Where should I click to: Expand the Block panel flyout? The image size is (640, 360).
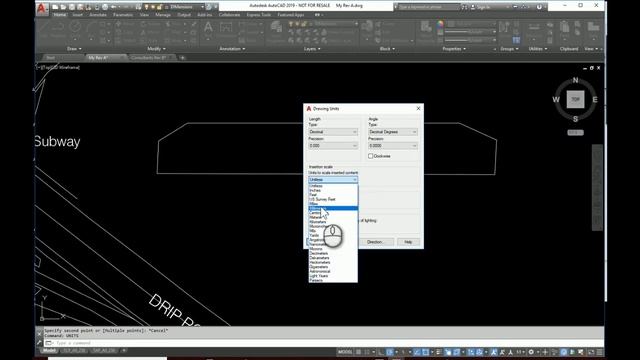click(387, 49)
